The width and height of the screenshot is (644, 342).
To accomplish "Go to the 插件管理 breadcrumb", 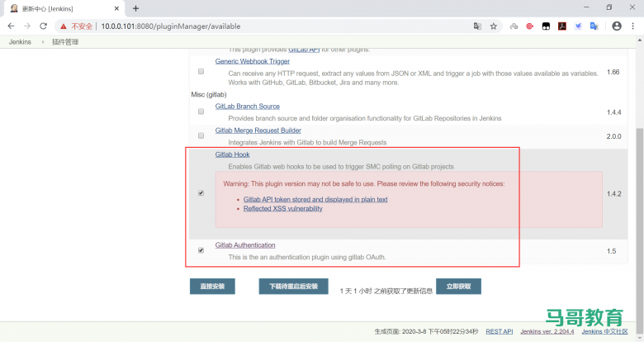I will pos(65,42).
